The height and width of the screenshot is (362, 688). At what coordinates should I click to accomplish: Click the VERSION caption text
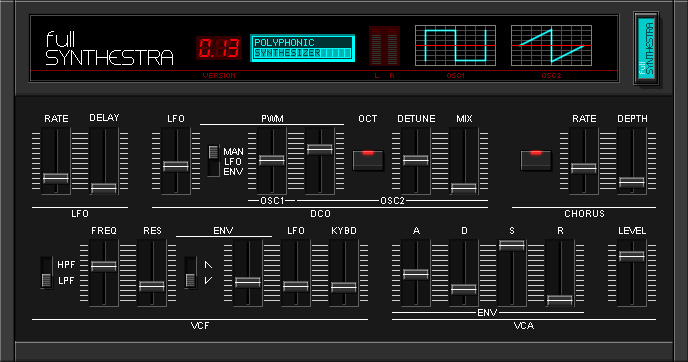tap(219, 75)
